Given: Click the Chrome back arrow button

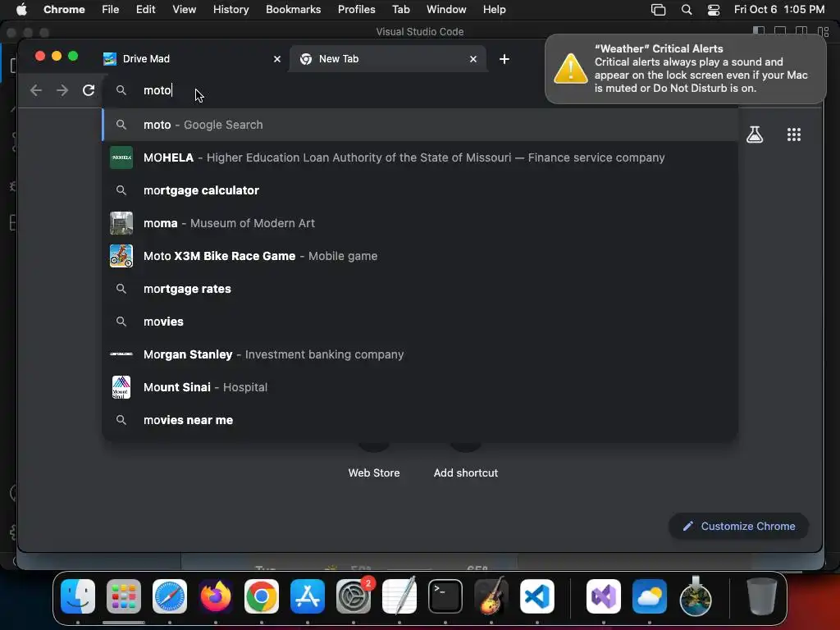Looking at the screenshot, I should [36, 90].
